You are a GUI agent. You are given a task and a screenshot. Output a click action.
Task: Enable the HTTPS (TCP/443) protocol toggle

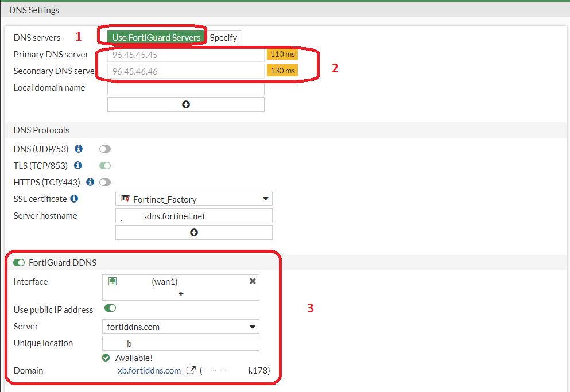[x=105, y=182]
